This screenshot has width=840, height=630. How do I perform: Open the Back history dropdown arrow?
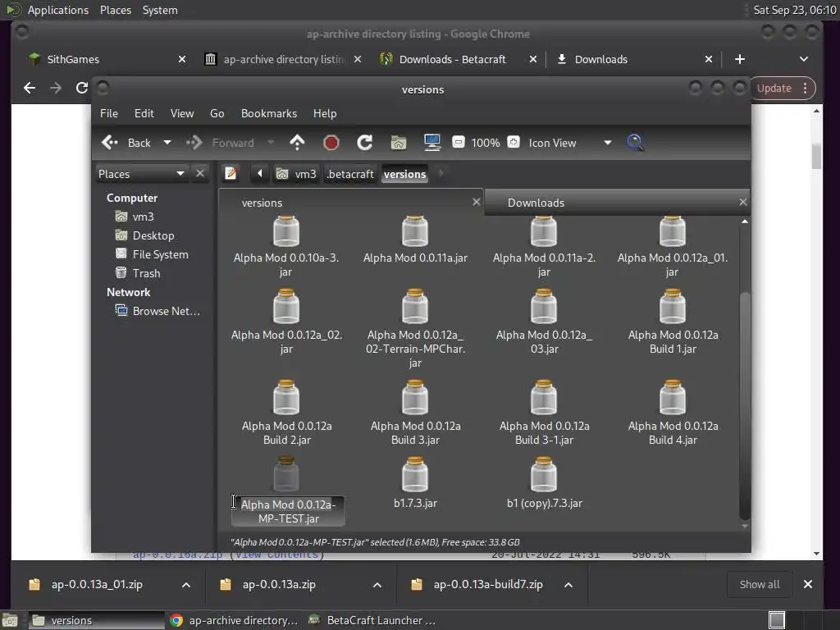167,143
